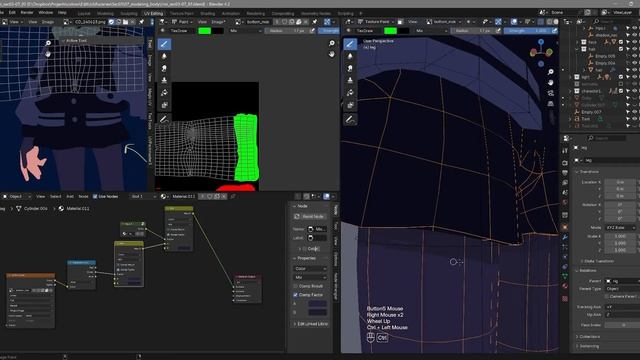Select the Clone stamp tool in the image editor toolbar
The width and height of the screenshot is (640, 360).
[164, 80]
